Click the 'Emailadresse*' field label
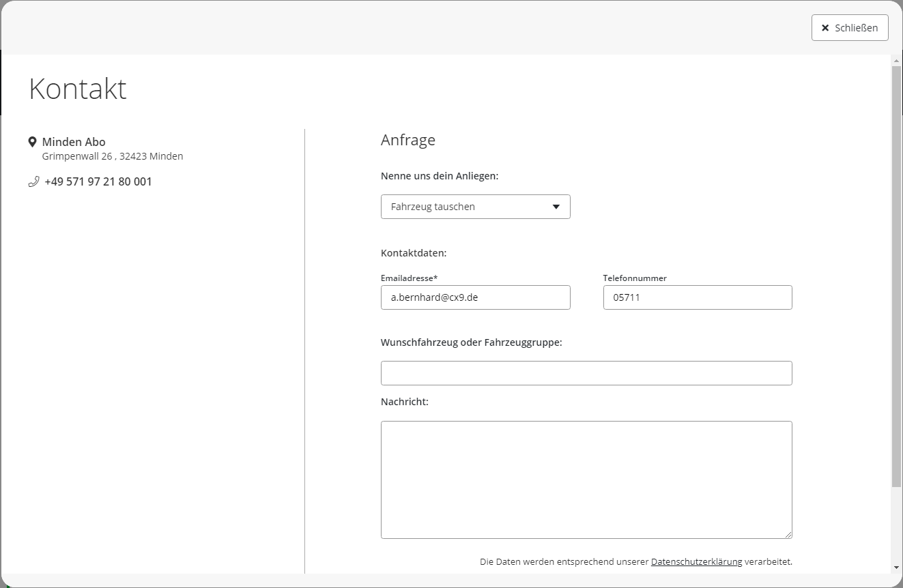 409,278
